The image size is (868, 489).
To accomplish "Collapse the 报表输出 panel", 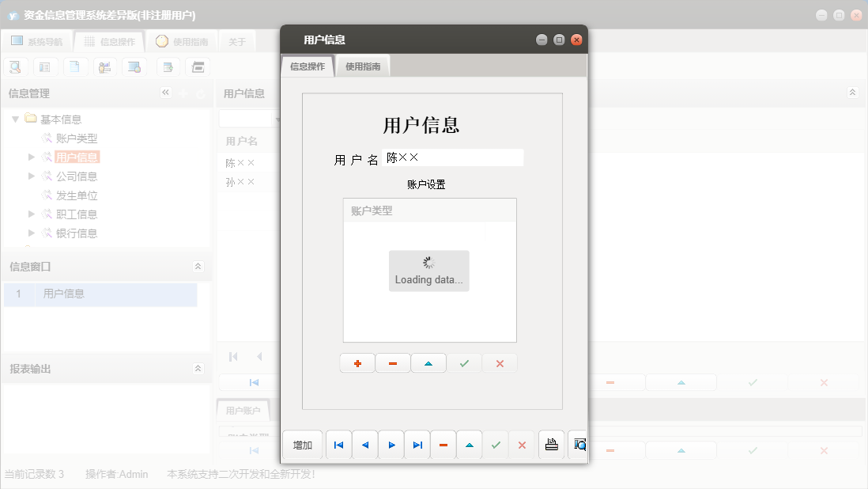I will (x=198, y=368).
